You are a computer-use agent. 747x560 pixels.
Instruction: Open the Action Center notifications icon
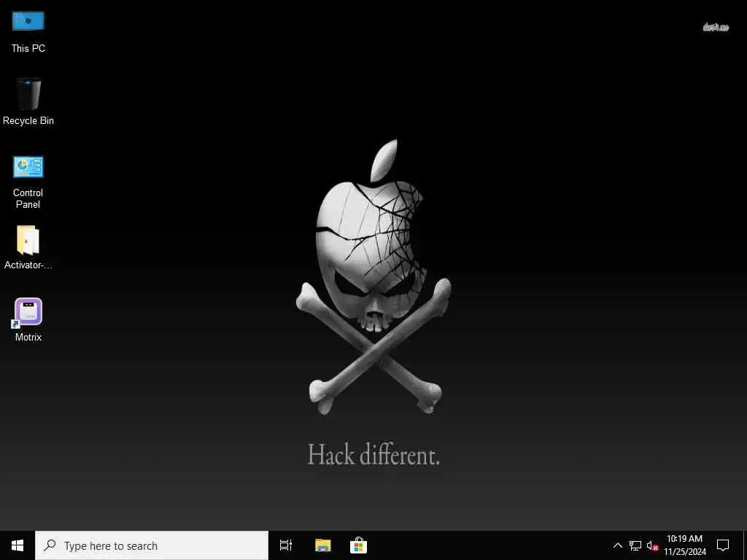[x=723, y=545]
